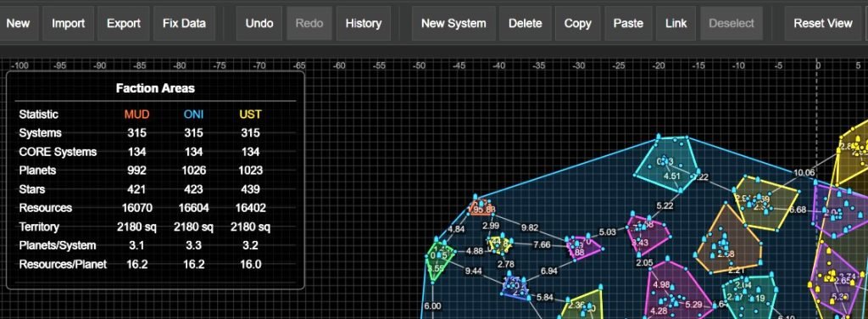Viewport: 868px width, 319px height.
Task: Click link distance label 6.68
Action: [x=798, y=210]
